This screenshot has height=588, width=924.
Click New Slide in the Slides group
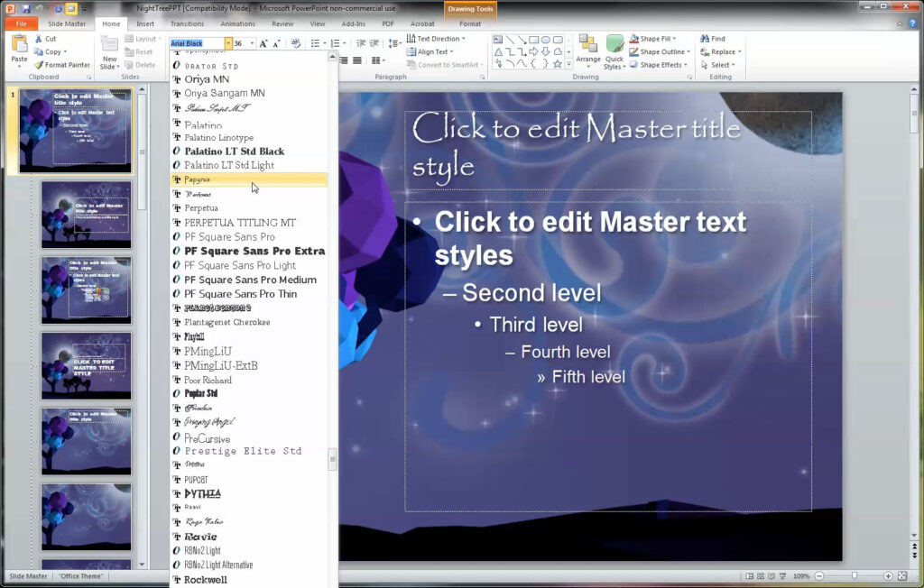(x=109, y=50)
